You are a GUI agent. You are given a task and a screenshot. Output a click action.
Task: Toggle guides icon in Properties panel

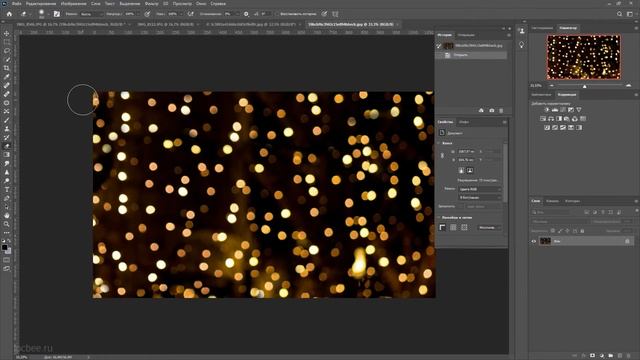click(x=464, y=227)
